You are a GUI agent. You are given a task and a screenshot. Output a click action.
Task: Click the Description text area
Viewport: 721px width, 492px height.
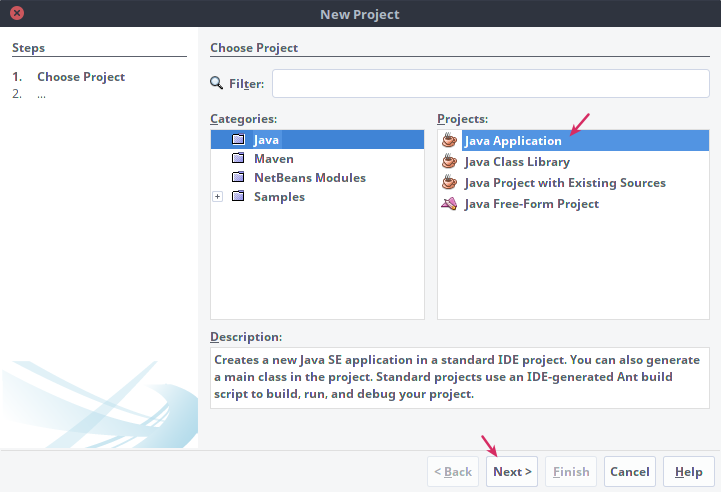pyautogui.click(x=460, y=378)
